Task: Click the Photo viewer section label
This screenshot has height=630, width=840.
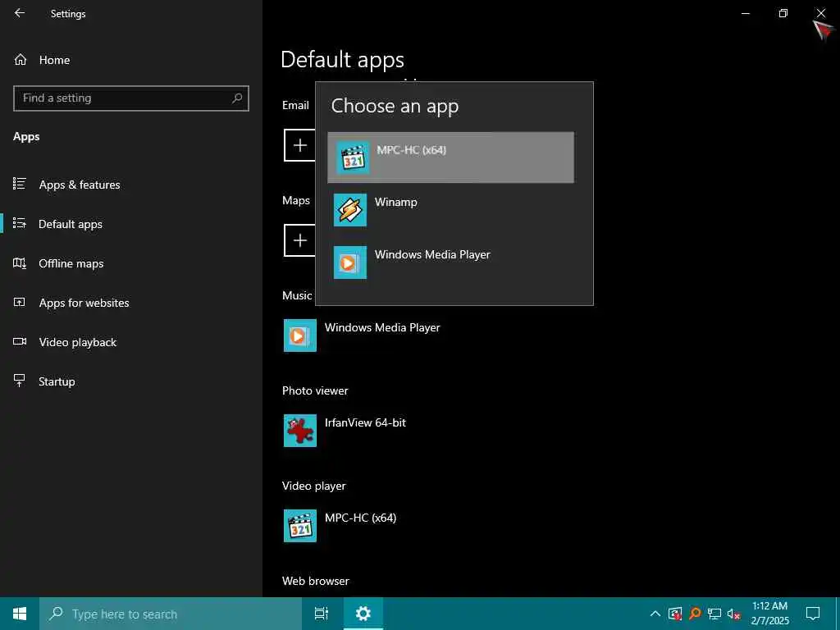Action: (315, 390)
